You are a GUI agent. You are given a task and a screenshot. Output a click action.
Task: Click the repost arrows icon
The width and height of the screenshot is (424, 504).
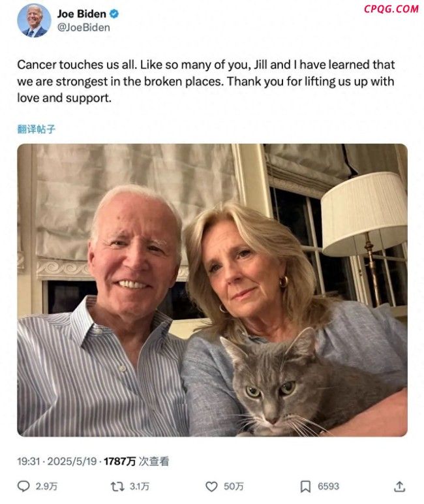[117, 486]
